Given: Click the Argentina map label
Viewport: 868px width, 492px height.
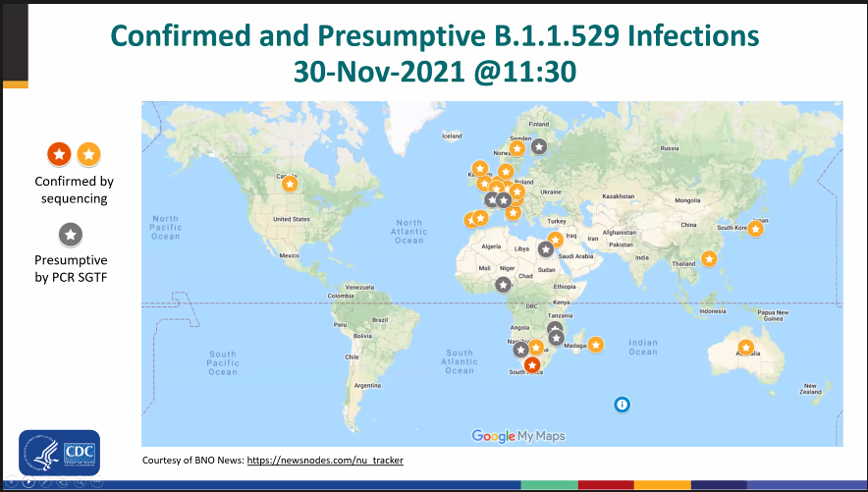Looking at the screenshot, I should click(367, 385).
